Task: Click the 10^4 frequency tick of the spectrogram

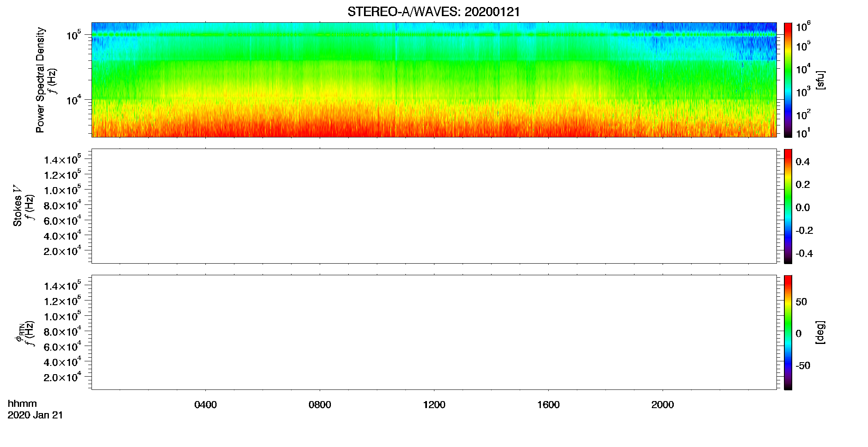Action: point(74,99)
